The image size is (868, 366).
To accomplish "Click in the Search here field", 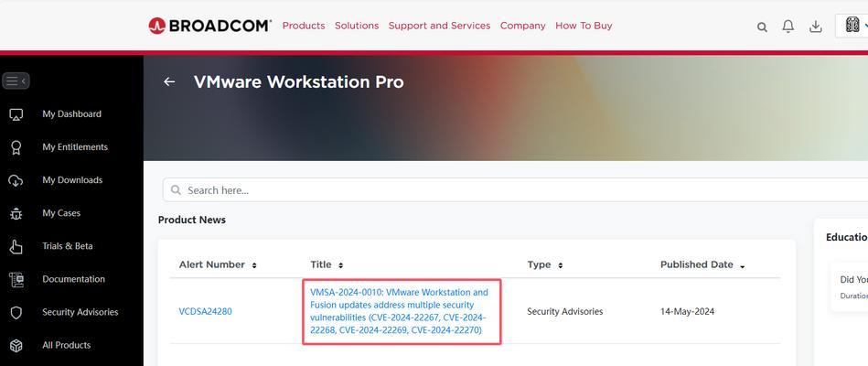I will coord(515,190).
